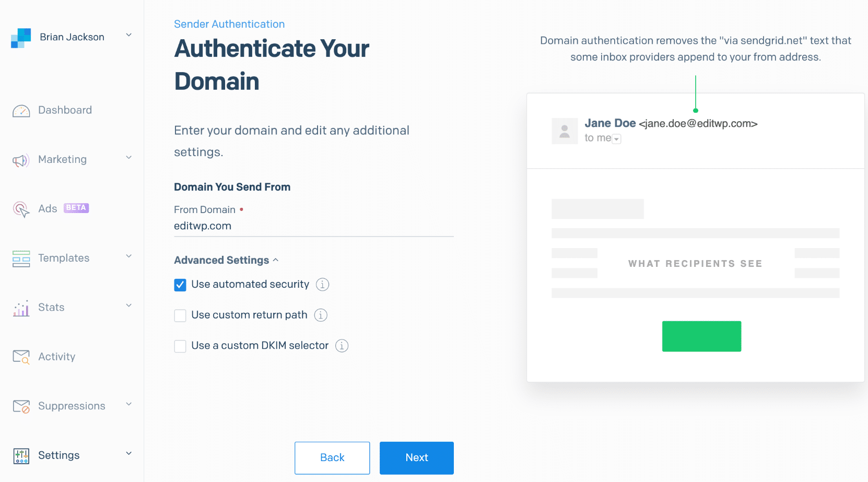Click the Back button
Viewport: 868px width, 482px height.
332,457
